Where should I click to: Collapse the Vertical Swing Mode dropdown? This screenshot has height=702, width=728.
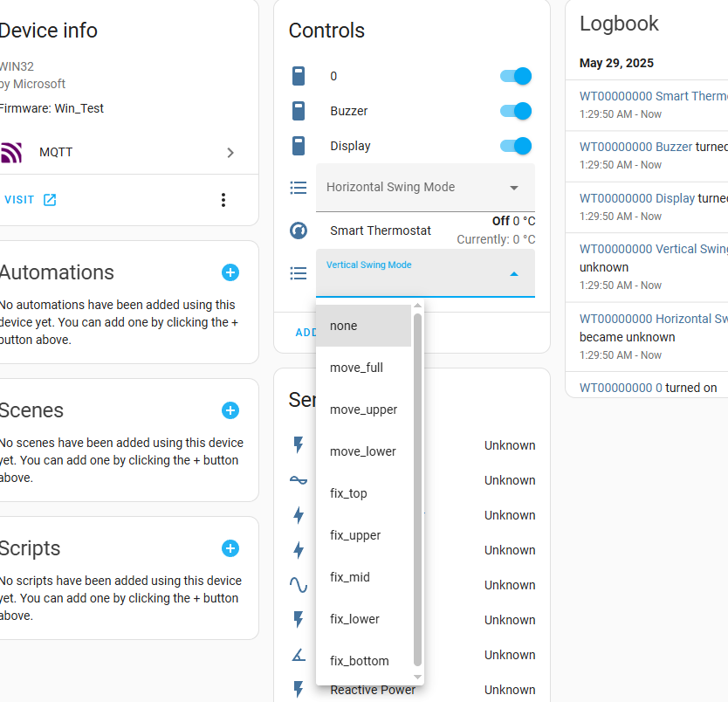(x=514, y=274)
